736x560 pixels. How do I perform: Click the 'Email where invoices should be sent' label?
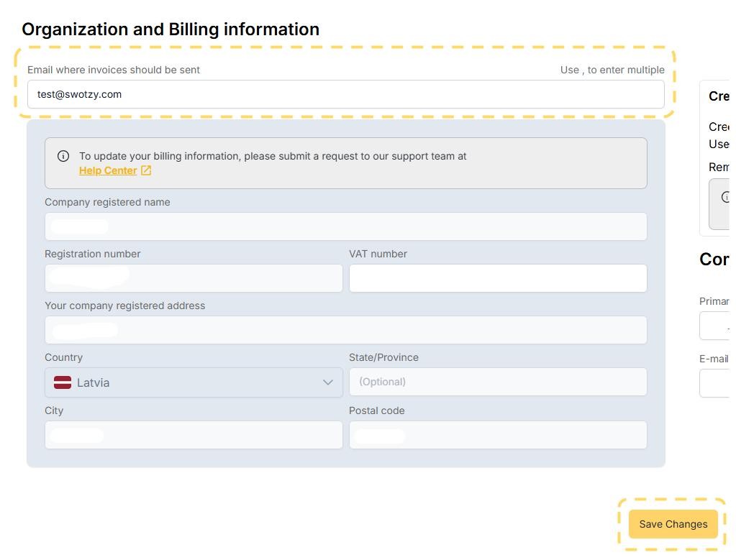(x=114, y=70)
